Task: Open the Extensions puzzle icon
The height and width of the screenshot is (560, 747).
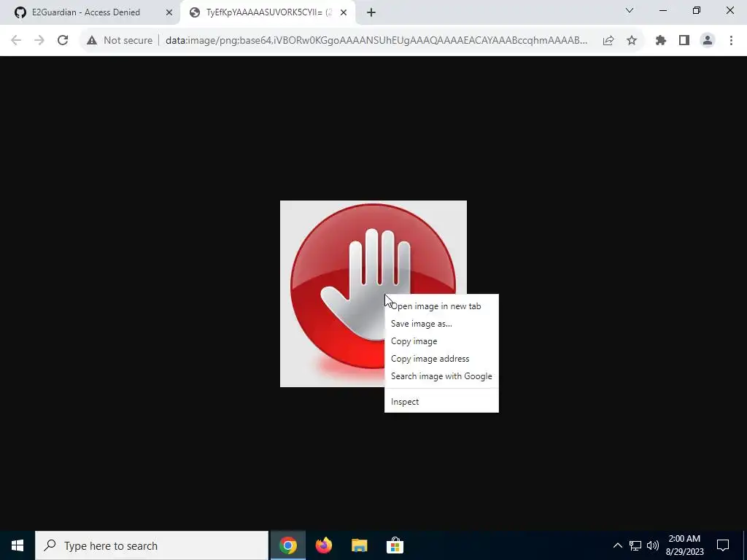Action: (661, 41)
